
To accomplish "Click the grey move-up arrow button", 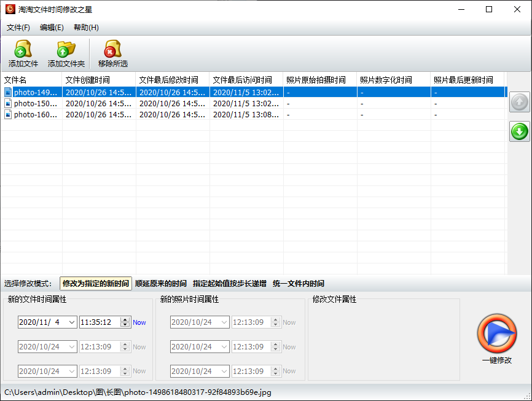I will 520,102.
